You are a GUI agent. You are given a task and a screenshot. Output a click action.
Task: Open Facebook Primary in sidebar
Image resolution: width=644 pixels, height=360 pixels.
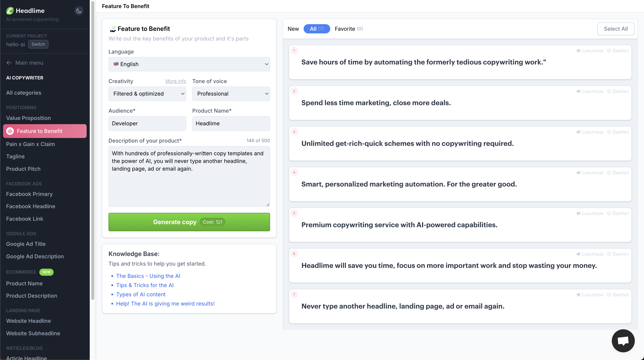pyautogui.click(x=29, y=194)
